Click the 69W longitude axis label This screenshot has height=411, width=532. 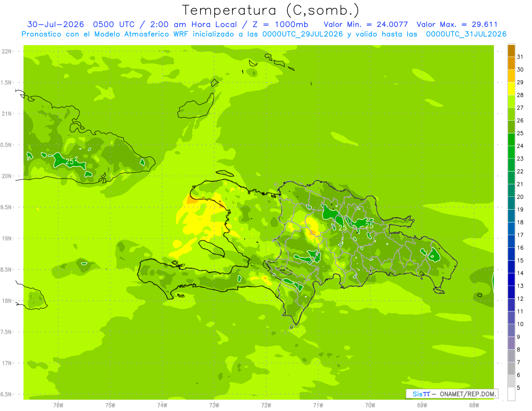click(422, 405)
